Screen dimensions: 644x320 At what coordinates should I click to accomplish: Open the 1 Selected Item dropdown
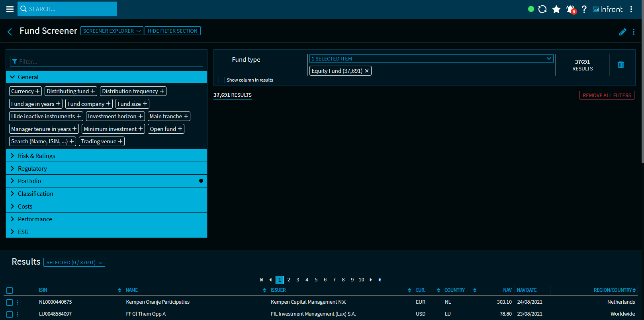click(x=431, y=59)
